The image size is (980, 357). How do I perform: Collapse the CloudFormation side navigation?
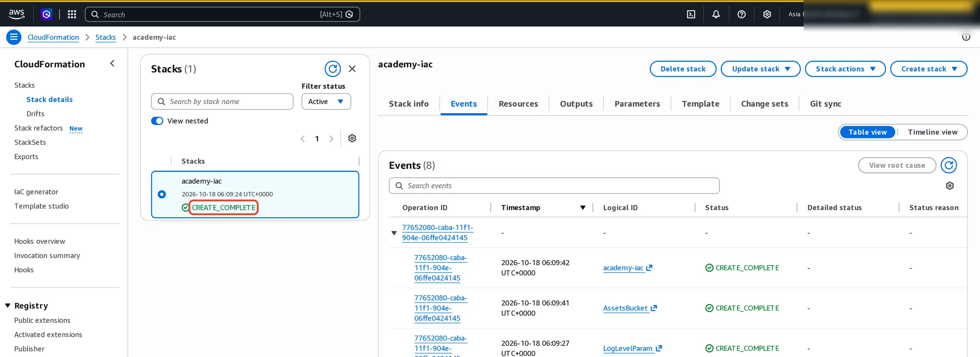[112, 64]
